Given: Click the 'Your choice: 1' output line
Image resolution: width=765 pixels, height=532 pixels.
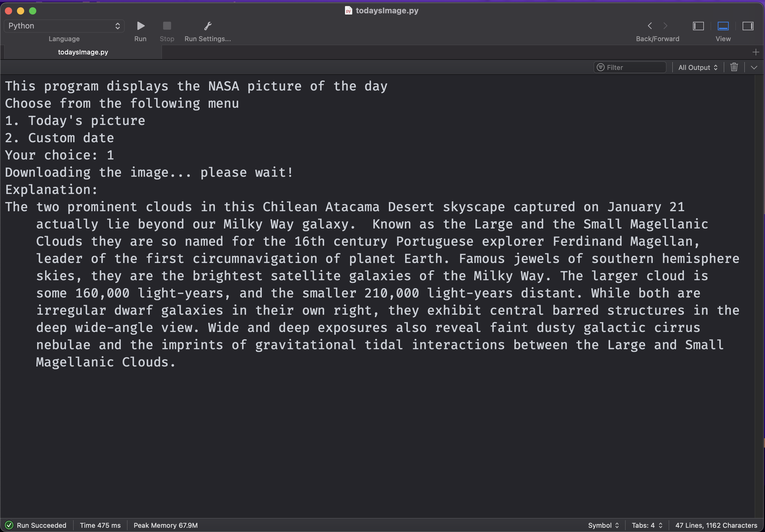Looking at the screenshot, I should tap(60, 155).
